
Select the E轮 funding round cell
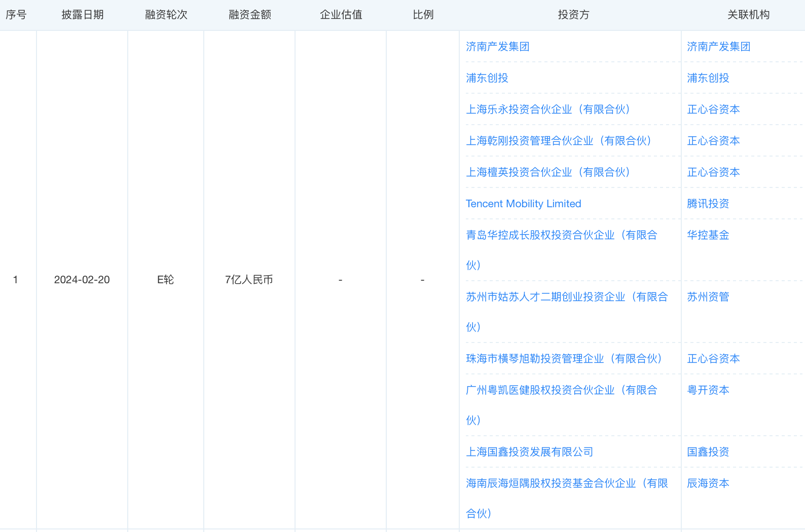tap(166, 280)
